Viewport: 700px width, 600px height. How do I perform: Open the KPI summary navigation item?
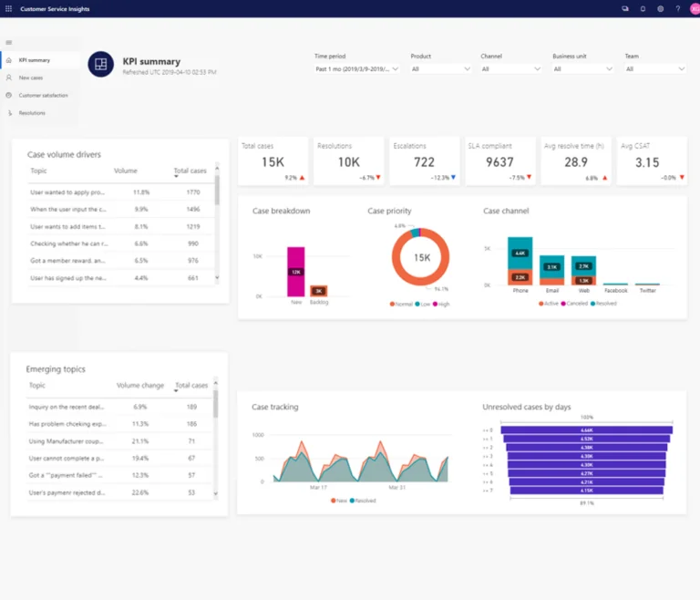coord(41,60)
